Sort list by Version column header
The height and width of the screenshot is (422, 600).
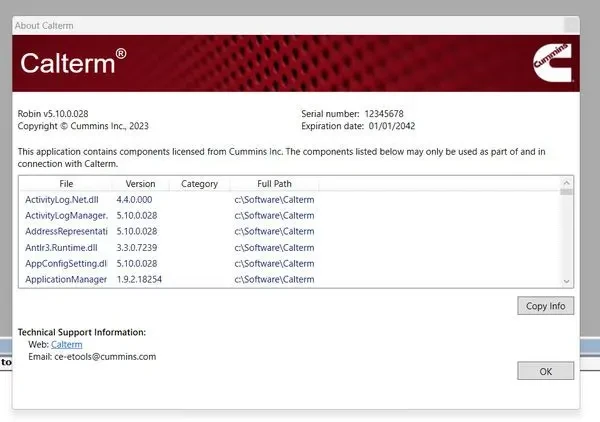pyautogui.click(x=140, y=184)
